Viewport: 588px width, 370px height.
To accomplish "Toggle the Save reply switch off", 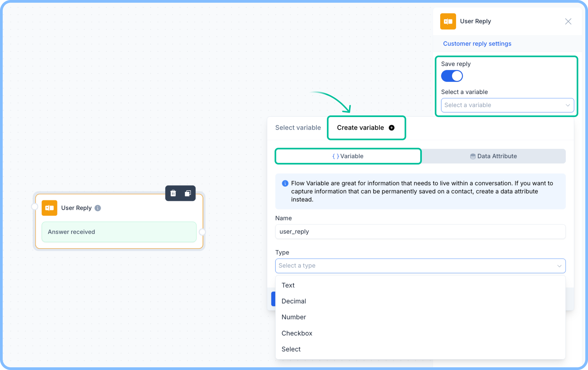I will coord(452,76).
